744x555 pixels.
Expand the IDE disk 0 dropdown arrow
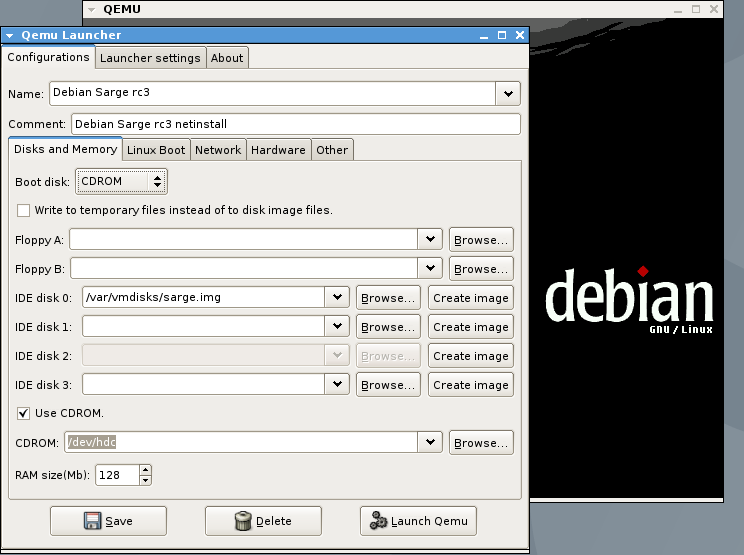337,297
